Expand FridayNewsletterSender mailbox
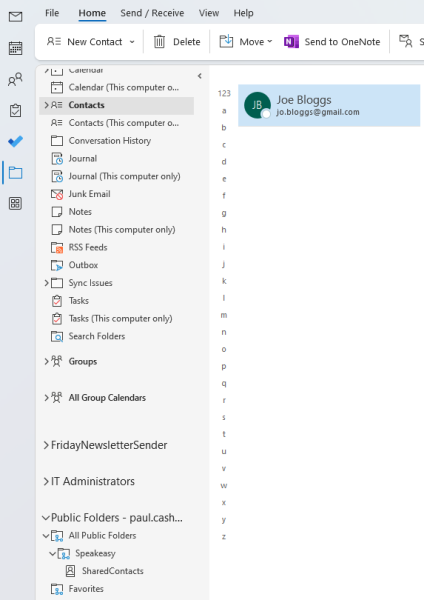The image size is (424, 600). pos(46,445)
